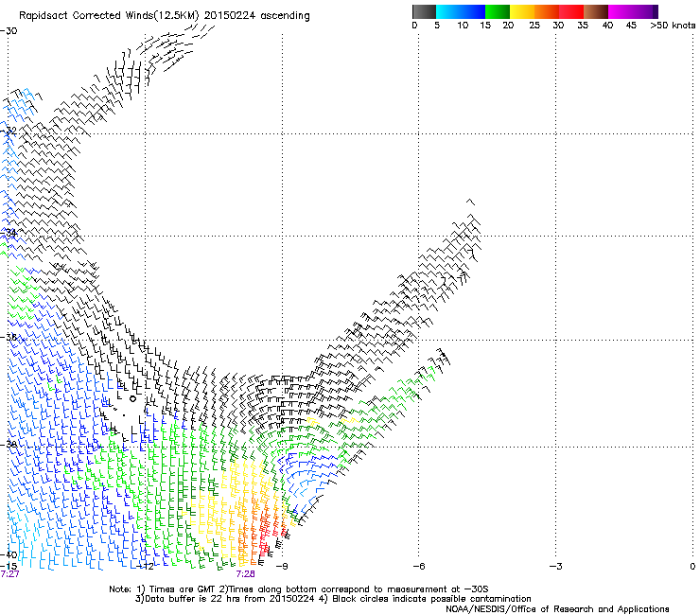This screenshot has height=615, width=700.
Task: Click the '0' longitude axis label
Action: pyautogui.click(x=692, y=567)
